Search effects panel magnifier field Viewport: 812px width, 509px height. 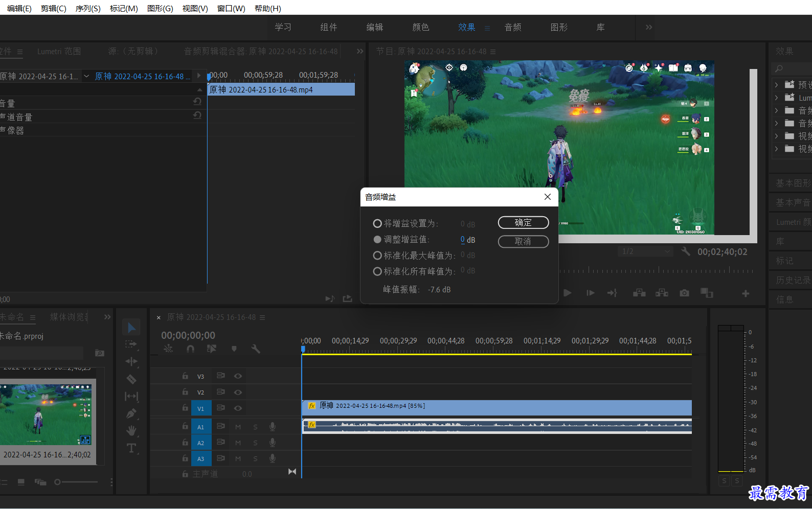click(792, 68)
